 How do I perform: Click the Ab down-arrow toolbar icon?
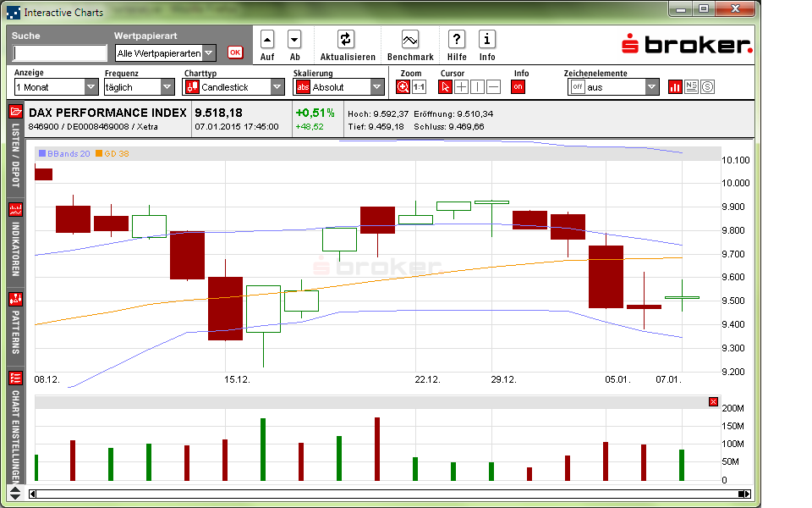pyautogui.click(x=294, y=40)
